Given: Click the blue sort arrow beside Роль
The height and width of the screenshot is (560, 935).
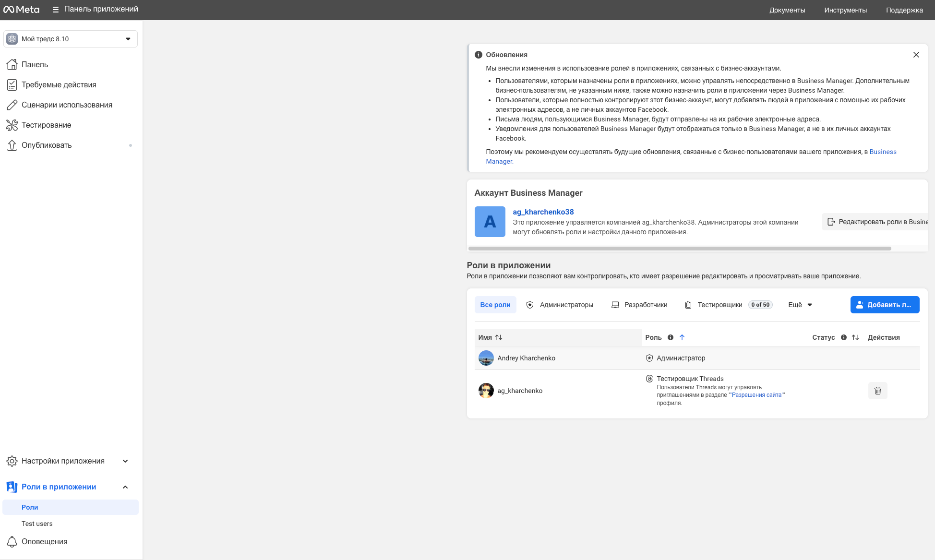Looking at the screenshot, I should click(682, 337).
